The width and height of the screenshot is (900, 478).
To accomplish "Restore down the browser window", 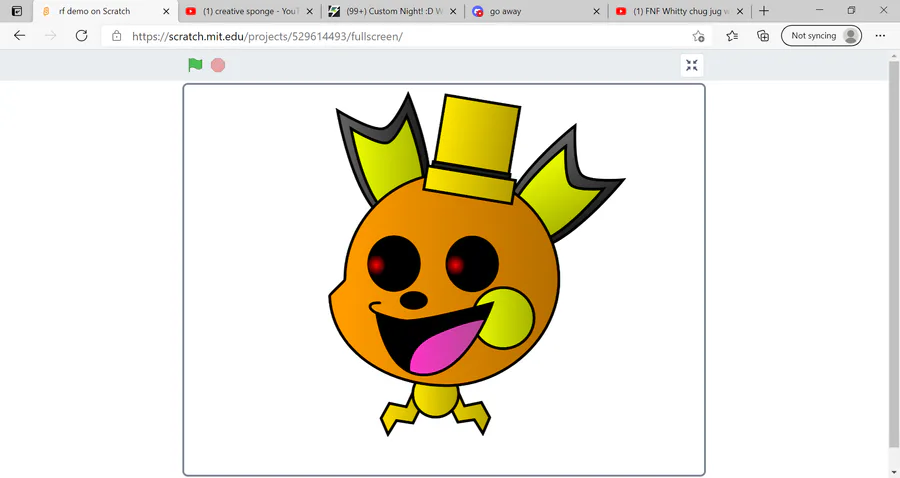I will click(x=851, y=10).
